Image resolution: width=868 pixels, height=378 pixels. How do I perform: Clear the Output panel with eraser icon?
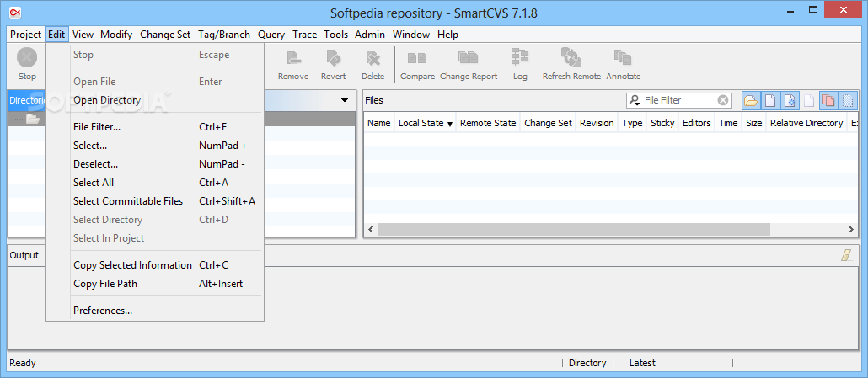[x=846, y=255]
